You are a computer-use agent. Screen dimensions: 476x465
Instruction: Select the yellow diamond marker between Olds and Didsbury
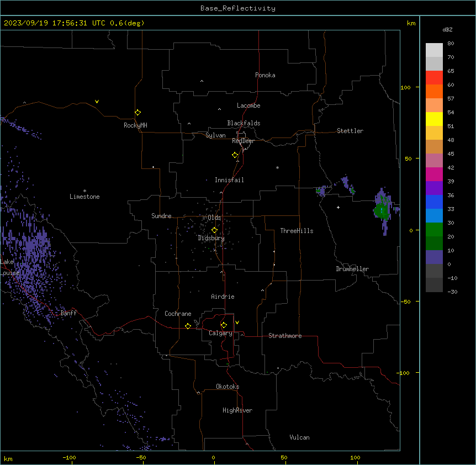pos(214,230)
